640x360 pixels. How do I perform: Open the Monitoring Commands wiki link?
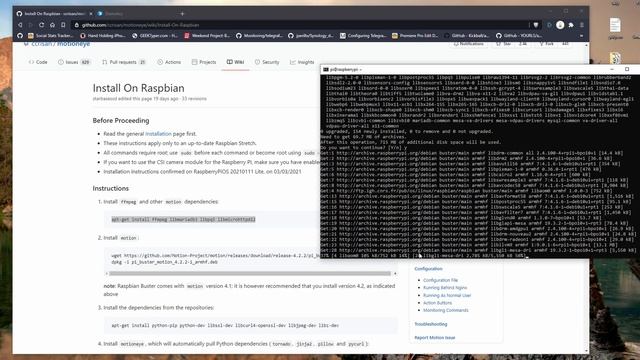click(x=446, y=310)
